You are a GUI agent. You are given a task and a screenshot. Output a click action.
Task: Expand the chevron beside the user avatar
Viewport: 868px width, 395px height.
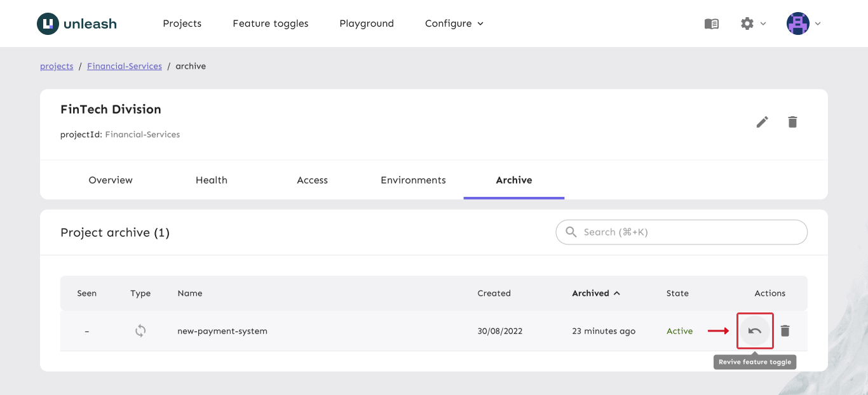click(x=818, y=23)
